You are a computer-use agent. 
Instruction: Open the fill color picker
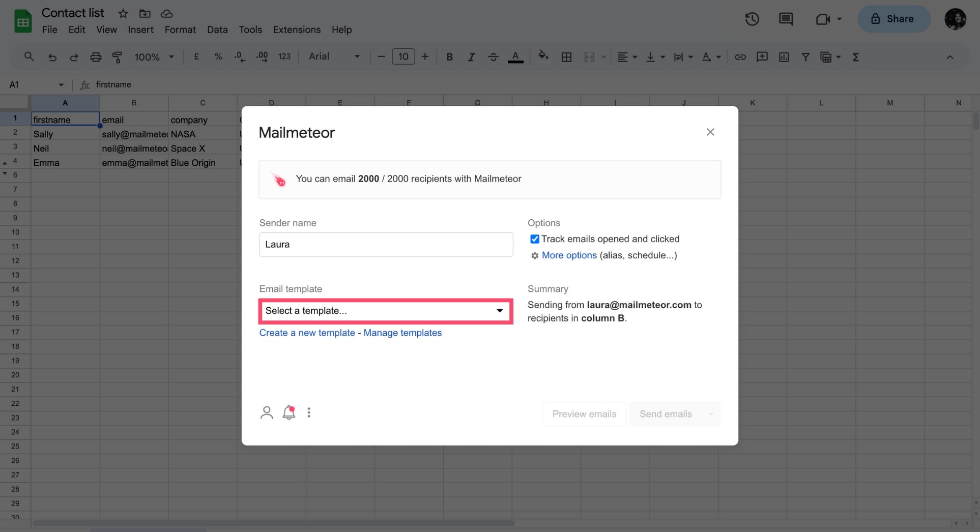543,56
